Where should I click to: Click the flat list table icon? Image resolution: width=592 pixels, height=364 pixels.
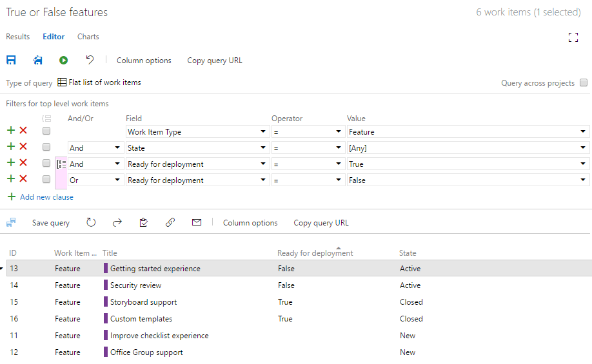point(62,82)
